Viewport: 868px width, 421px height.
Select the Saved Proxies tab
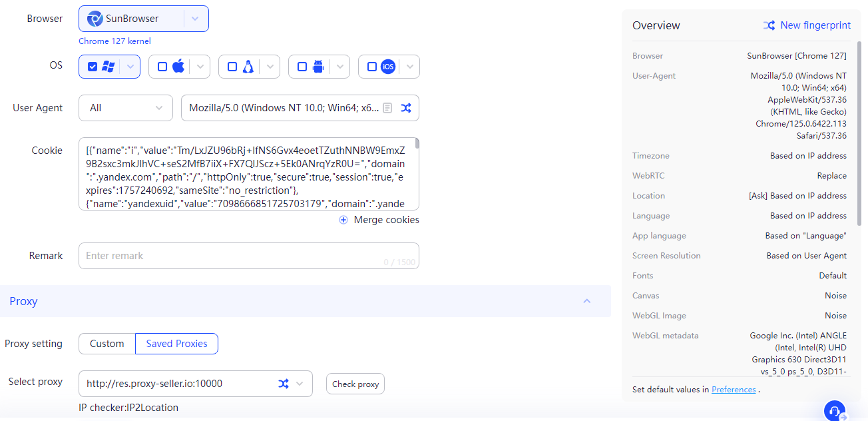coord(176,344)
